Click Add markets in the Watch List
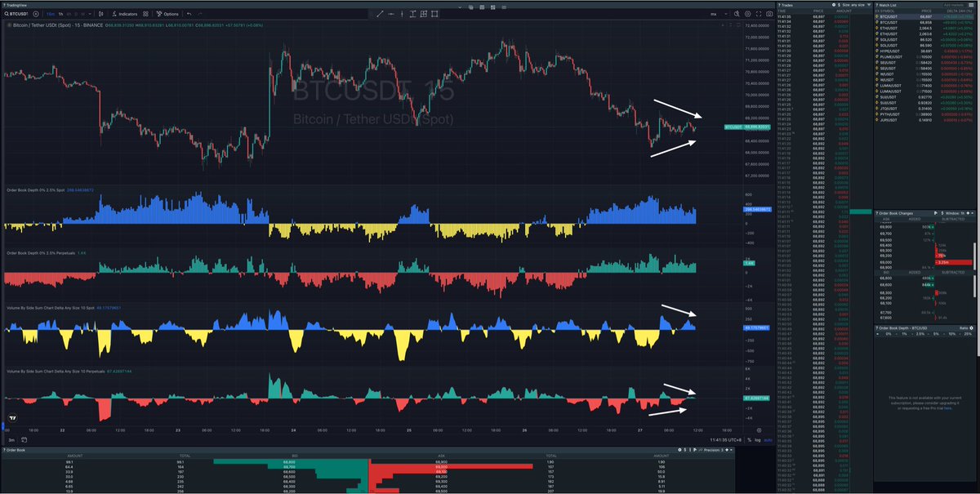Viewport: 980px width, 494px height. [954, 5]
